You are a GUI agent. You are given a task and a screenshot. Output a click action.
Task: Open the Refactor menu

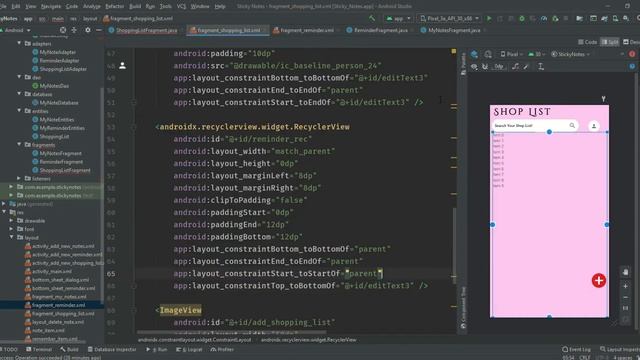(x=114, y=6)
